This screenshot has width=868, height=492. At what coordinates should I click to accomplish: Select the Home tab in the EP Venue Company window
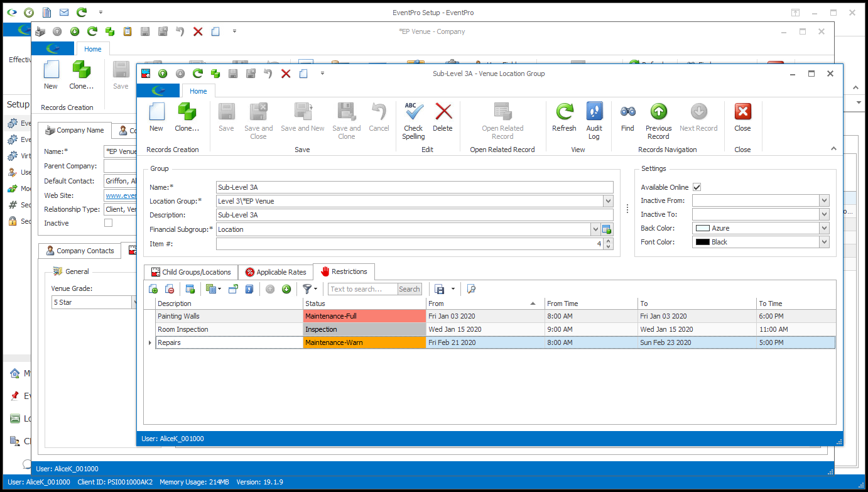(x=93, y=49)
